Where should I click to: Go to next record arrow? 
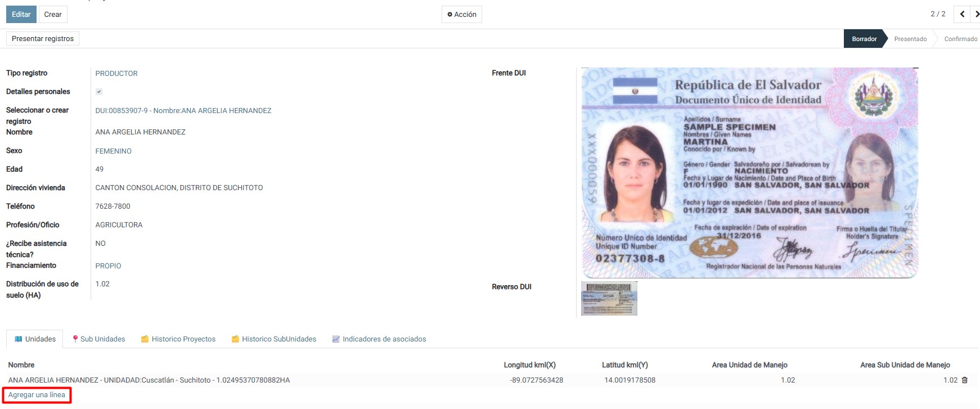(x=976, y=14)
